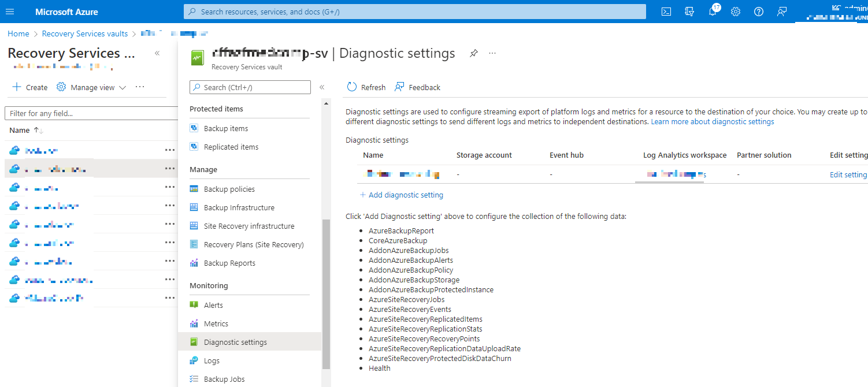
Task: Open Replicated items
Action: [x=231, y=147]
